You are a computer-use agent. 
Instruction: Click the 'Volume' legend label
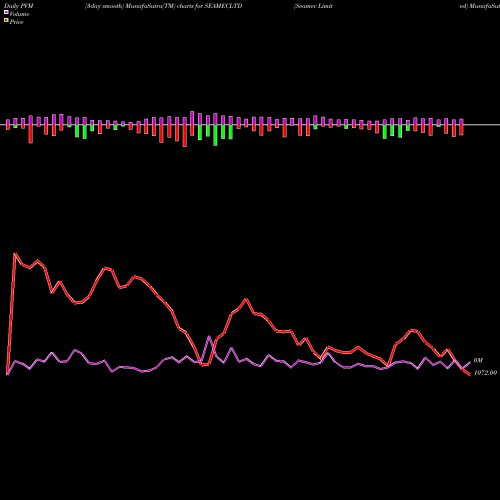click(x=19, y=14)
